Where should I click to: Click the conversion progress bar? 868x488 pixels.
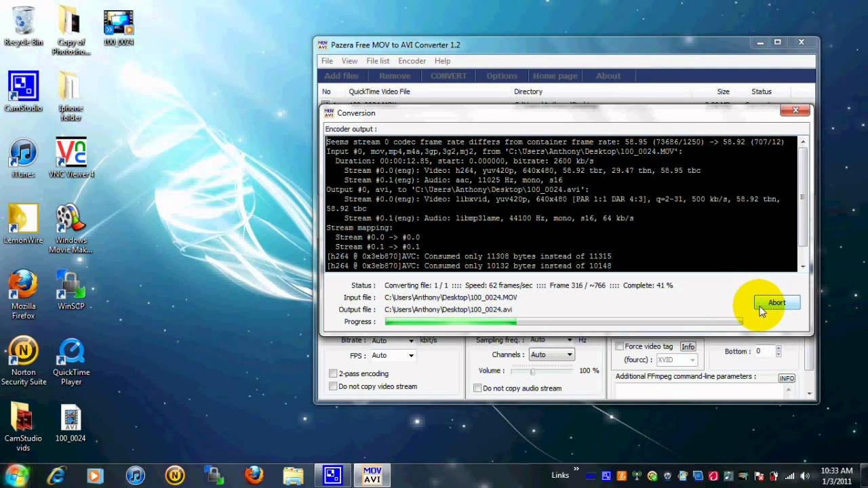point(564,322)
